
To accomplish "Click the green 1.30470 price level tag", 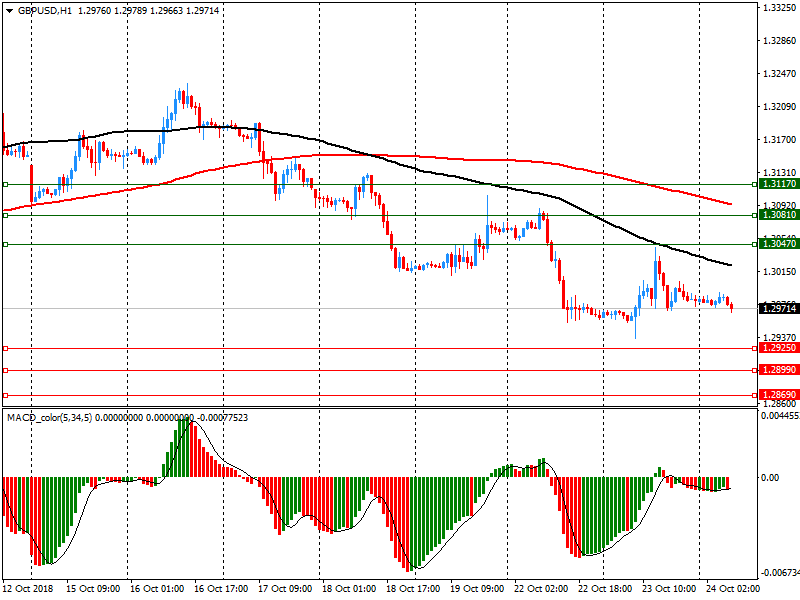I will 778,244.
